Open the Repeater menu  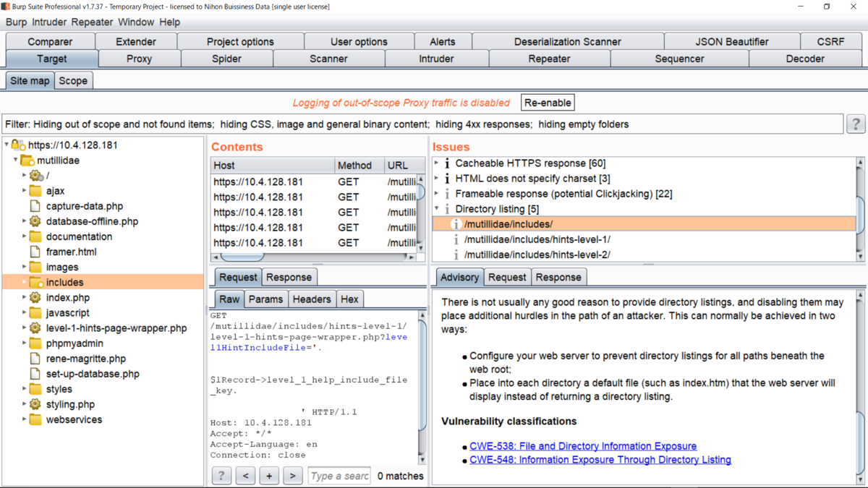click(92, 22)
